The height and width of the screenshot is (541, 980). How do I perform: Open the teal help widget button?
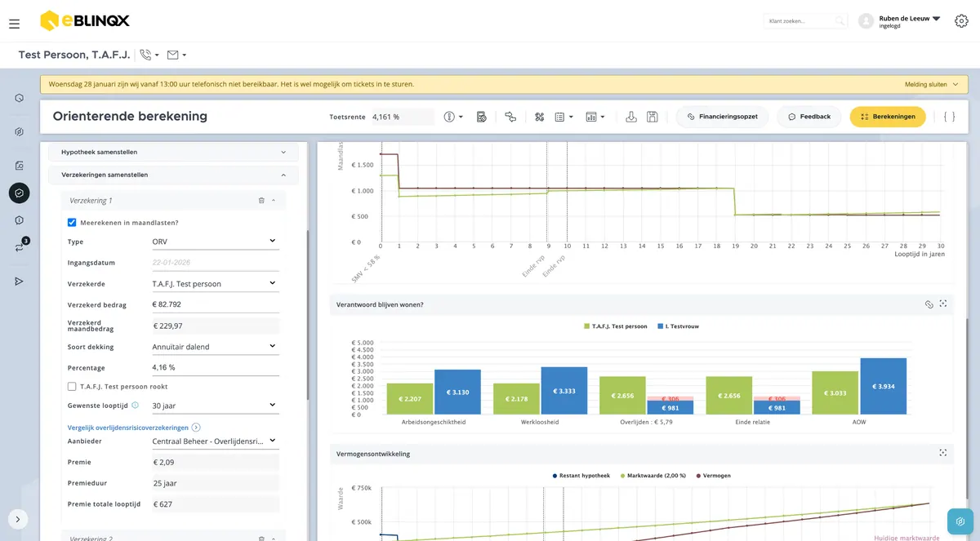tap(960, 521)
